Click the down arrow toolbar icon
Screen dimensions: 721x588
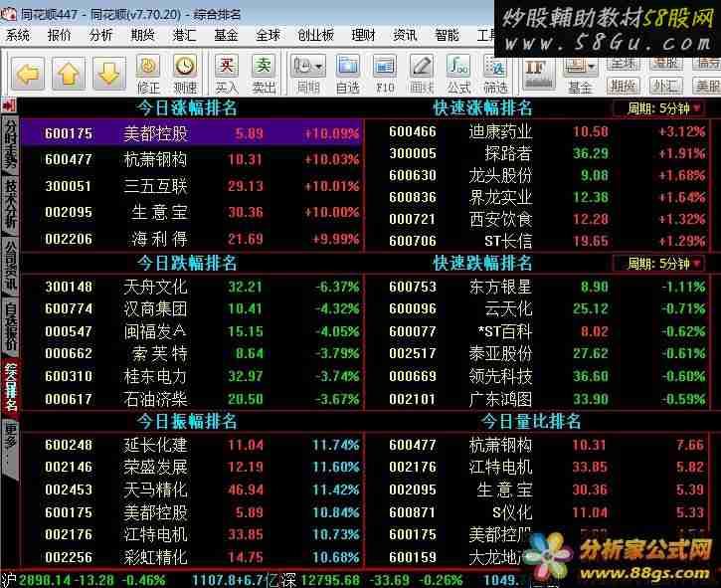[109, 74]
